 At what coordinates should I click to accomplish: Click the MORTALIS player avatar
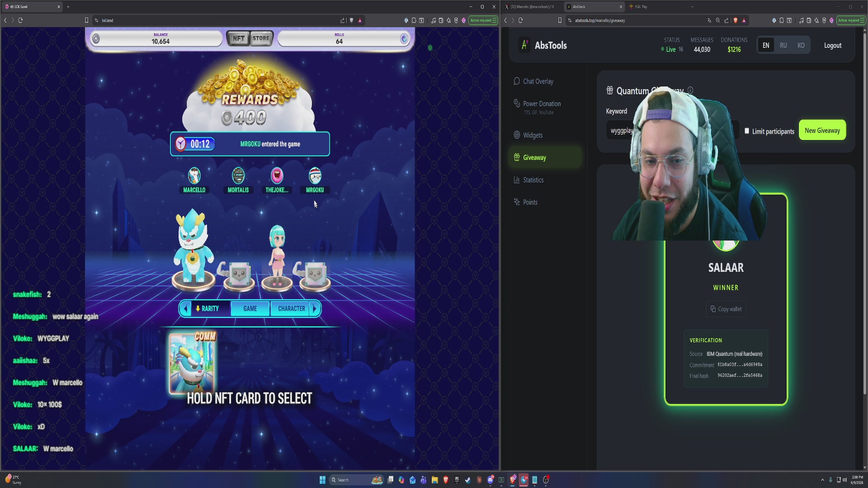pyautogui.click(x=238, y=176)
